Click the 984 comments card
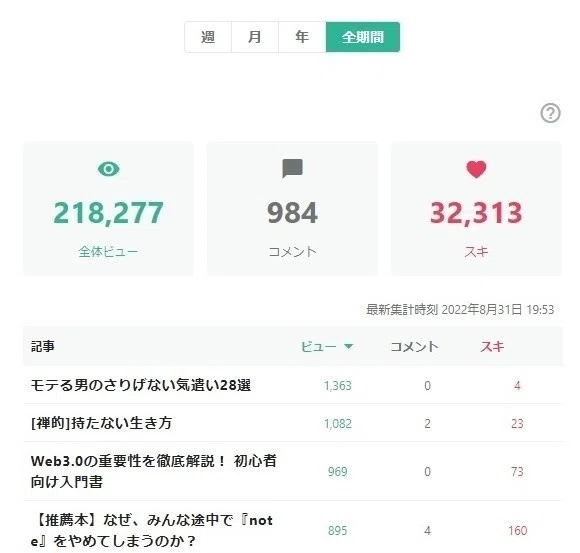Viewport: 580px width, 553px height. click(292, 209)
